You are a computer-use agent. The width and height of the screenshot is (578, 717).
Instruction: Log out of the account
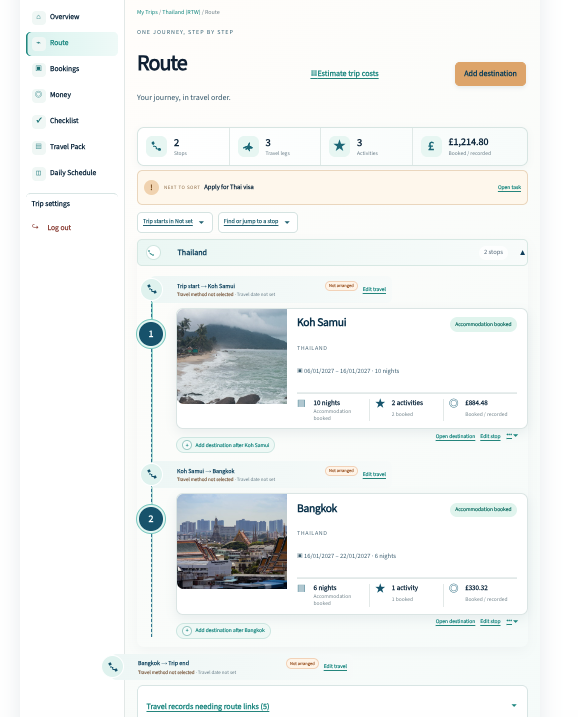59,228
